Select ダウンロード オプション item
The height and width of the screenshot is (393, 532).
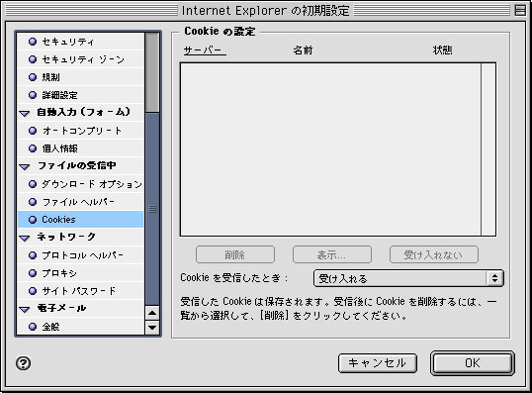point(81,184)
